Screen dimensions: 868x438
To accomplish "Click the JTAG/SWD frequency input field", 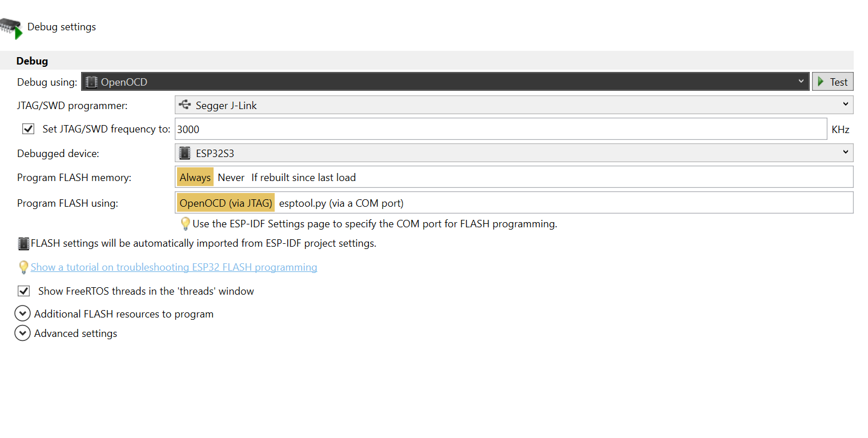I will [x=501, y=129].
